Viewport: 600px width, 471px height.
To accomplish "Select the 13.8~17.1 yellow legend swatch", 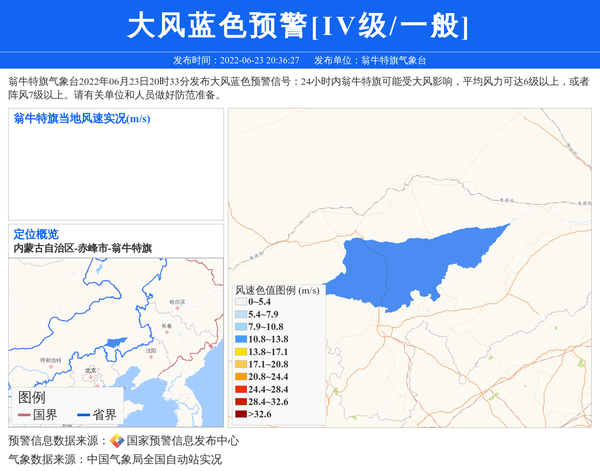I will 240,352.
